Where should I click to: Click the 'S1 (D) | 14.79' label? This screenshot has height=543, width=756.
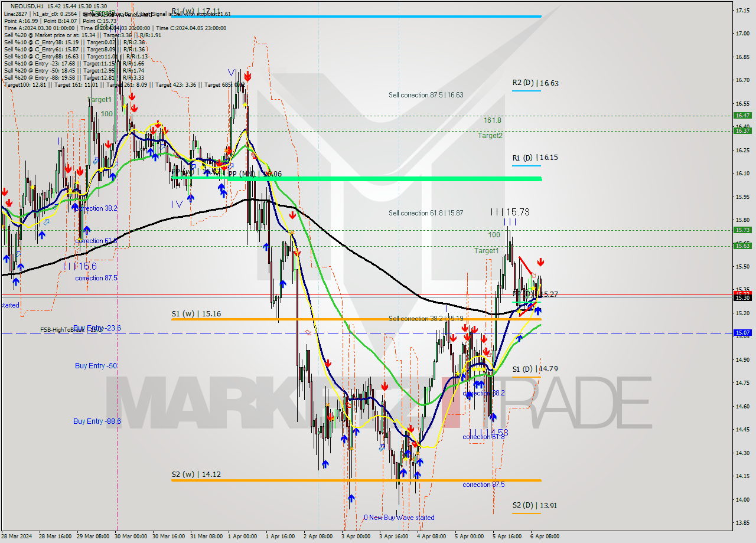coord(535,369)
